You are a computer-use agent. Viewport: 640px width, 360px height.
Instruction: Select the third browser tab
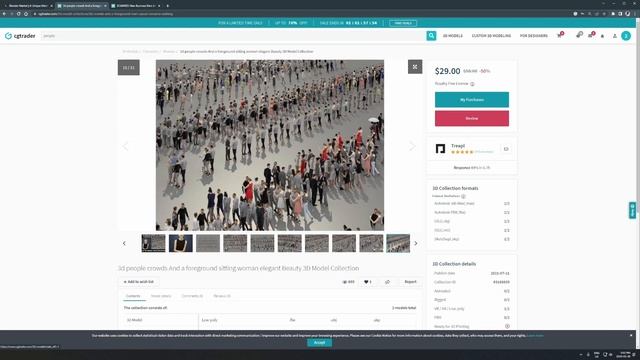pos(136,6)
